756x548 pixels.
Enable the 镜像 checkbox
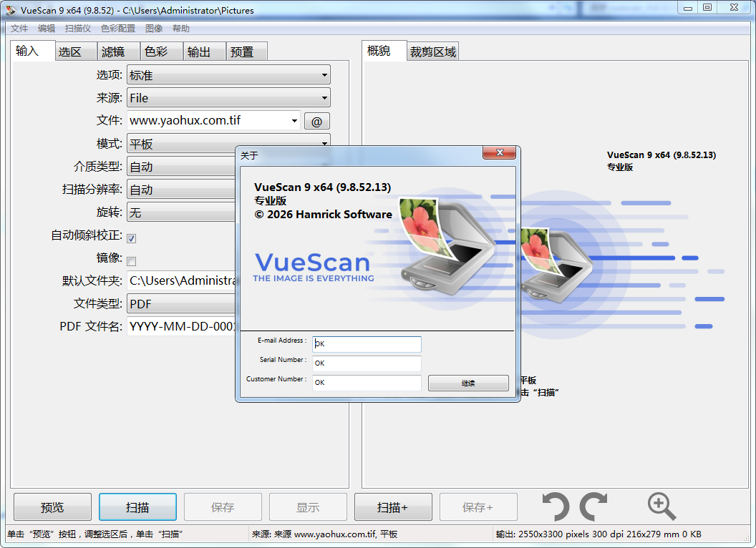131,260
